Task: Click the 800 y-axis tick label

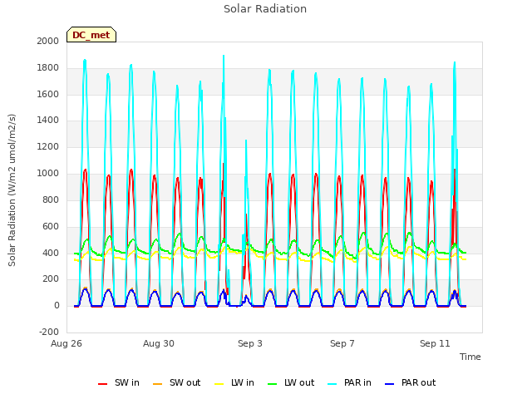Action: click(x=51, y=199)
